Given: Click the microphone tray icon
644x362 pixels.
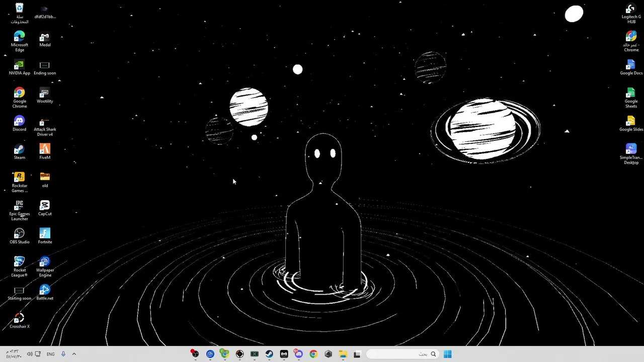Looking at the screenshot, I should [x=63, y=354].
